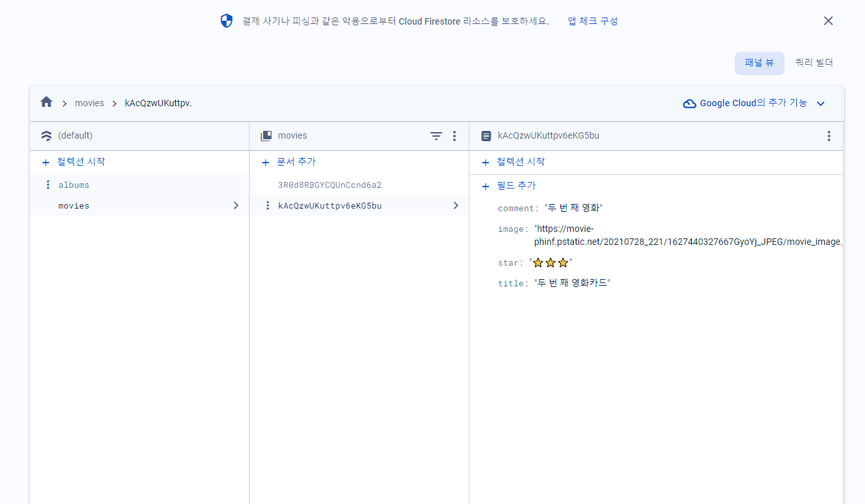865x504 pixels.
Task: Click the document icon beside kAcQzwUKuttpv6eKG5bu
Action: (486, 136)
